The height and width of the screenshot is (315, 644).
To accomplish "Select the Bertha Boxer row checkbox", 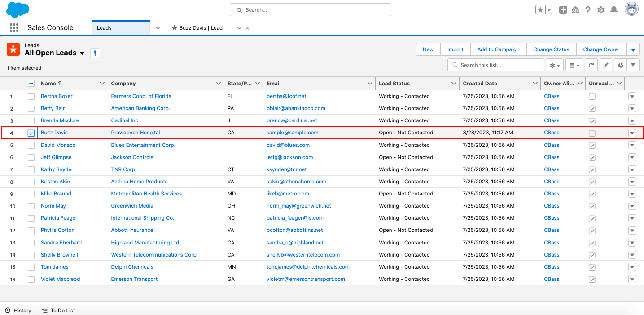I will point(31,97).
